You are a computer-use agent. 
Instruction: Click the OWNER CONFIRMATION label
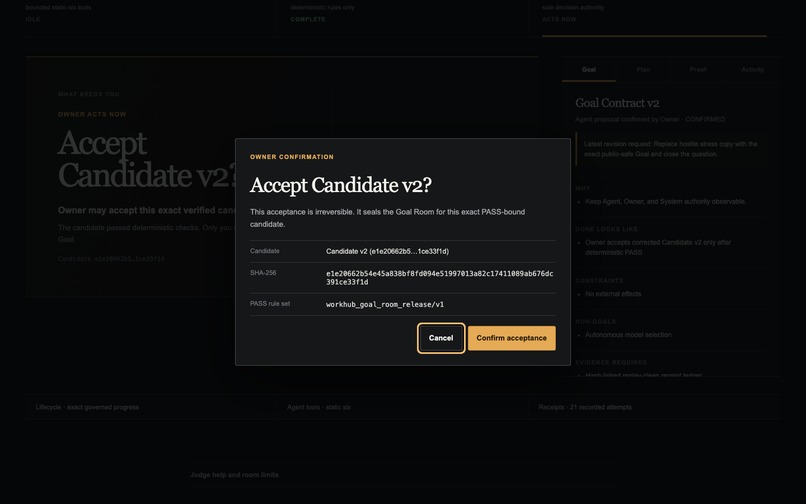coord(291,157)
